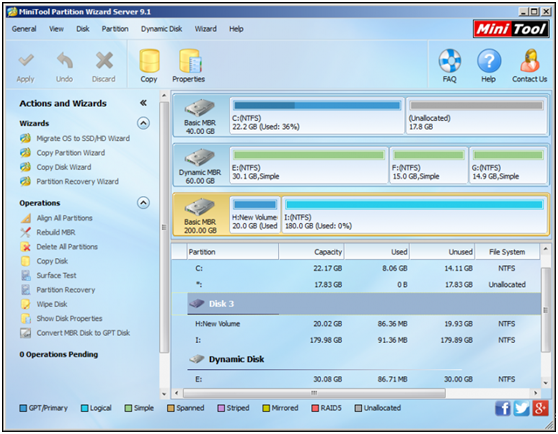The image size is (558, 434).
Task: Click the MiniTool logo
Action: click(511, 28)
